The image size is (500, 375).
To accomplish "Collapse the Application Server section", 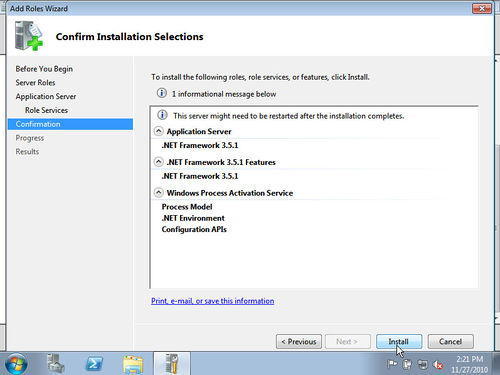I will [159, 131].
